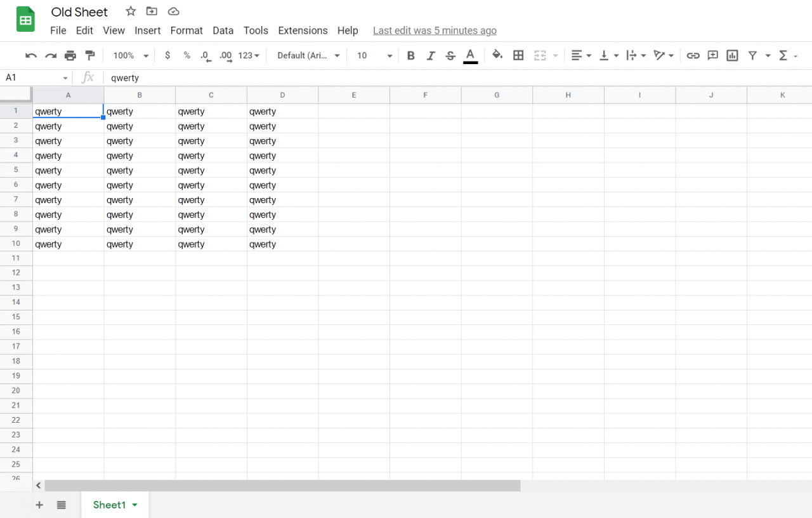Open the Functions menu
Screen dimensions: 812x518
pos(783,55)
